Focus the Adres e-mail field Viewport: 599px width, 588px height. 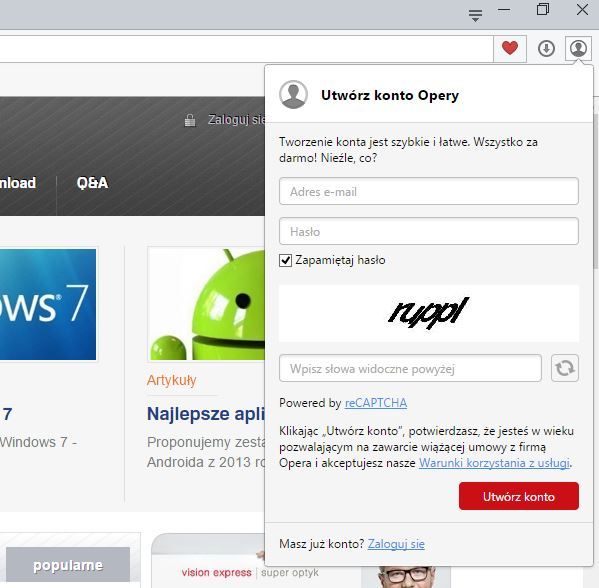(x=429, y=191)
